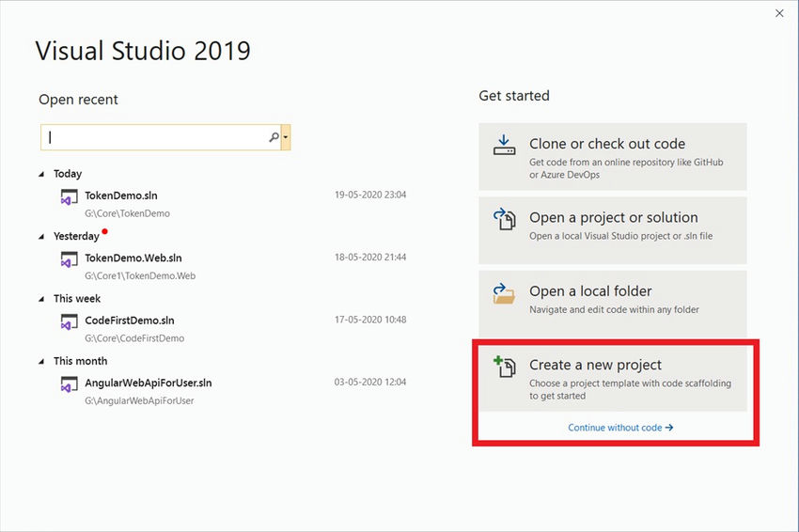Click the Open a local folder icon
This screenshot has width=799, height=532.
click(x=504, y=293)
